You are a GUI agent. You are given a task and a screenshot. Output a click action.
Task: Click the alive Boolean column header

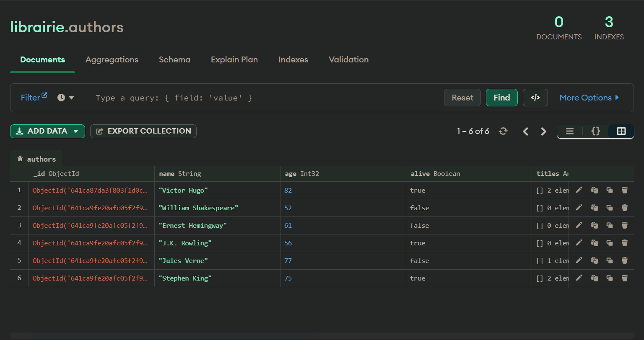[469, 173]
